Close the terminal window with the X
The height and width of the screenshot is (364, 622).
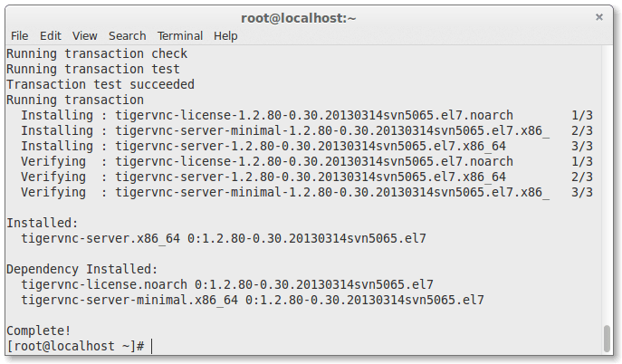click(598, 16)
